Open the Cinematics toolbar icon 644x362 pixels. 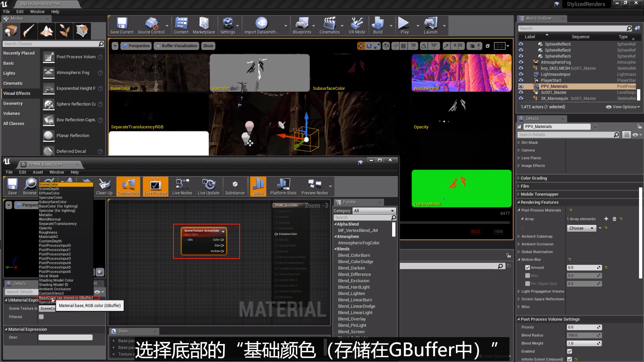point(329,25)
